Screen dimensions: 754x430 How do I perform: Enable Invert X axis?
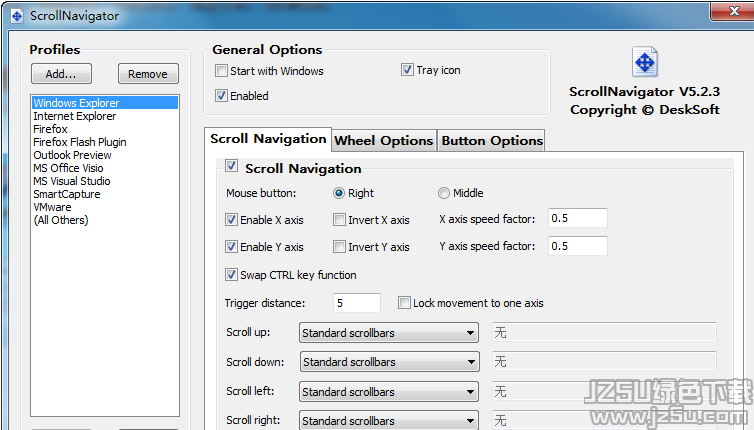coord(339,220)
